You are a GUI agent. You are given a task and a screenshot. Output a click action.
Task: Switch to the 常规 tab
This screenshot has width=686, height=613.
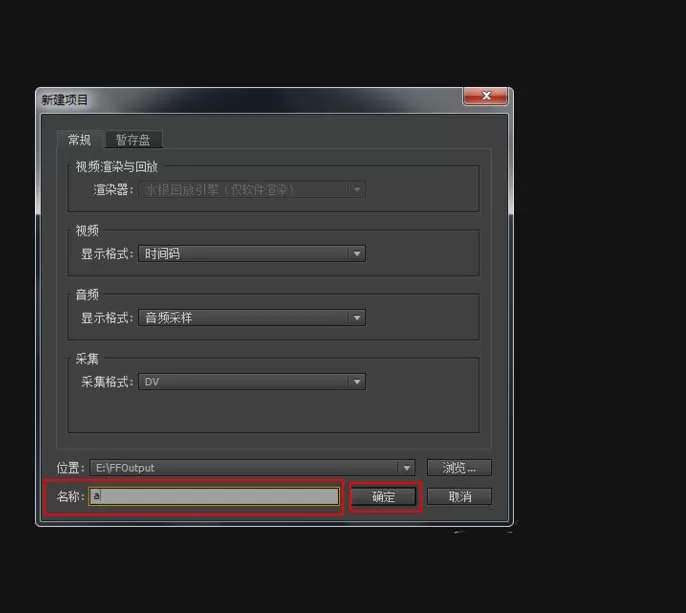pyautogui.click(x=80, y=140)
